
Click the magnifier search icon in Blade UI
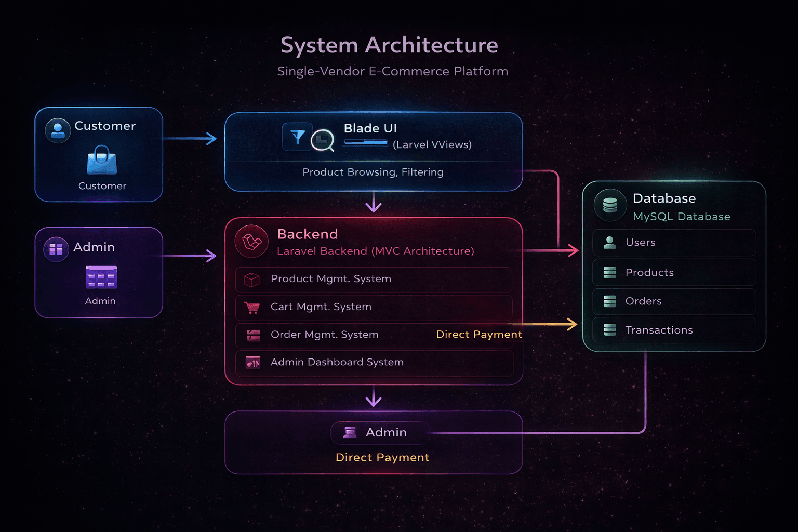click(323, 140)
